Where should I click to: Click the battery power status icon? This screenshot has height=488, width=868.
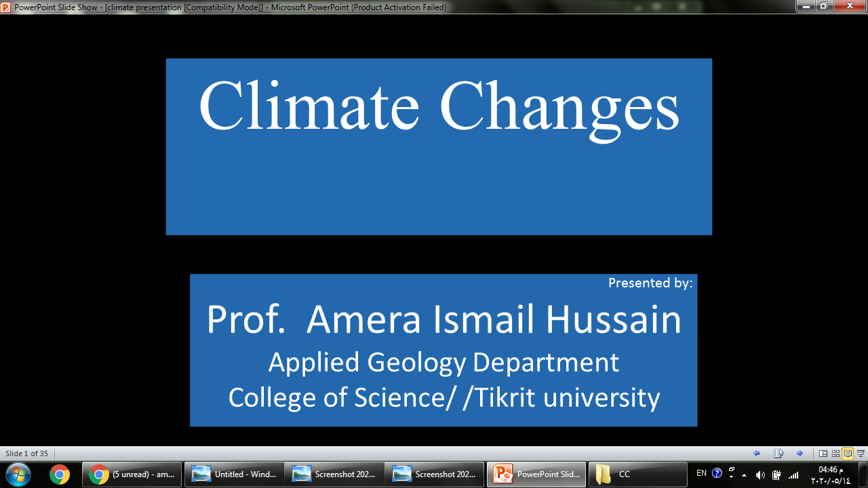coord(776,474)
